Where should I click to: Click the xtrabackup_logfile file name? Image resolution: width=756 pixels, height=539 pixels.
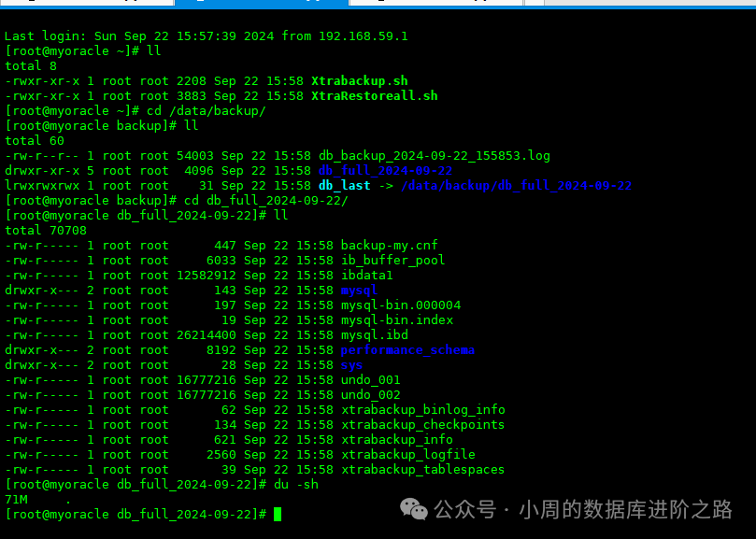click(x=408, y=455)
